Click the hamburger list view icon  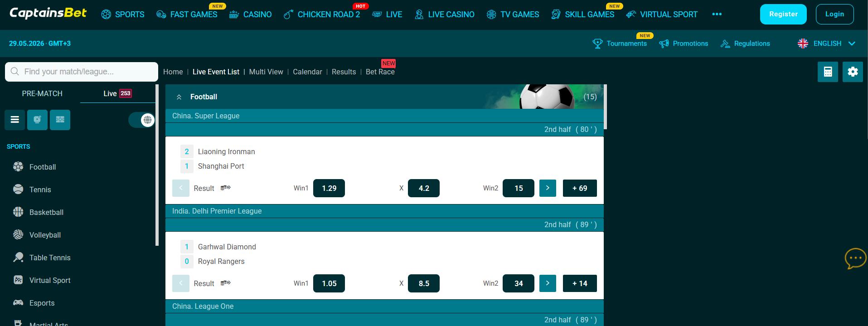point(15,120)
